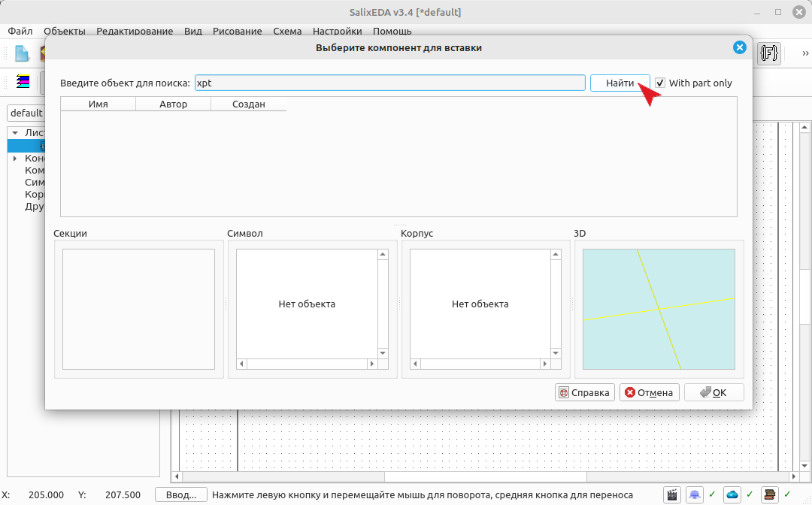The width and height of the screenshot is (812, 505).
Task: Open the Рисование menu
Action: pos(237,31)
